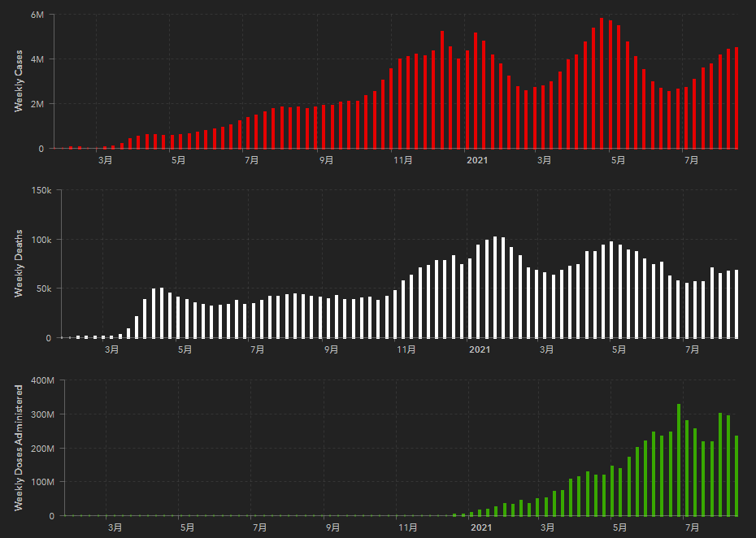
Task: Click 2021 label under the Weekly Deaths chart
Action: pos(480,349)
